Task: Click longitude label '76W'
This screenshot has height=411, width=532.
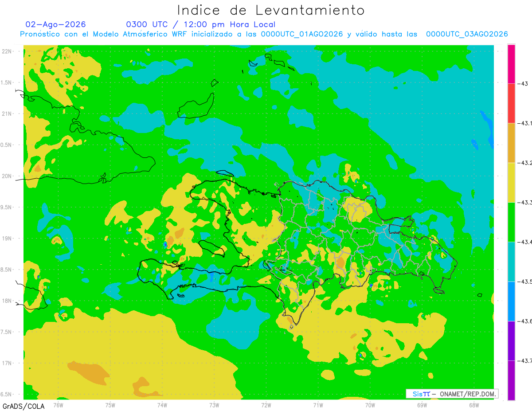Action: click(58, 405)
